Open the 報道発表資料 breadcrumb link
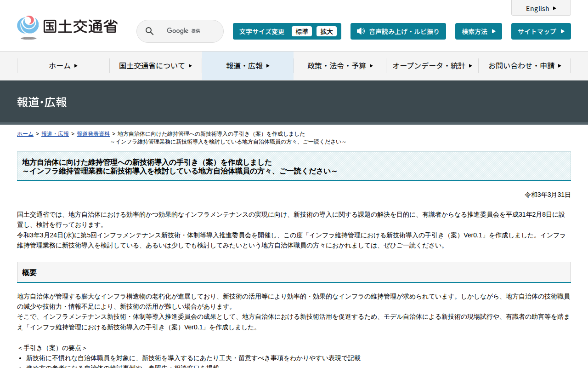The width and height of the screenshot is (588, 368). pos(93,134)
